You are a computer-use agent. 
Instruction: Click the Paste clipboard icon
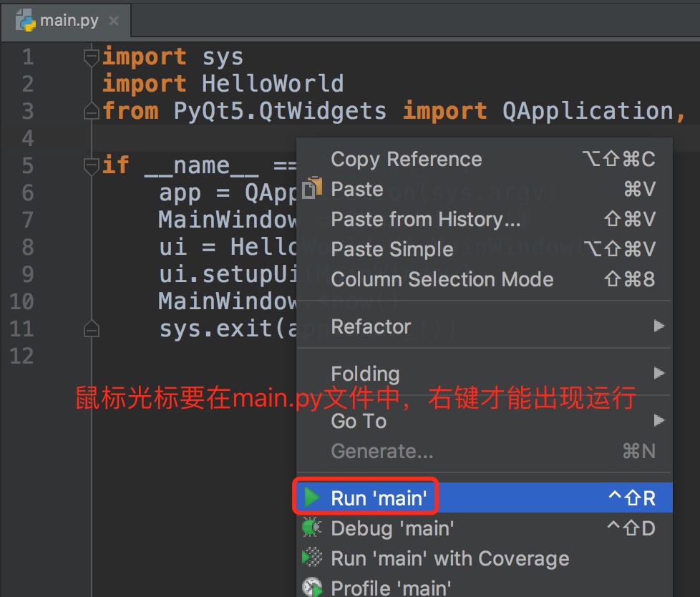[312, 189]
